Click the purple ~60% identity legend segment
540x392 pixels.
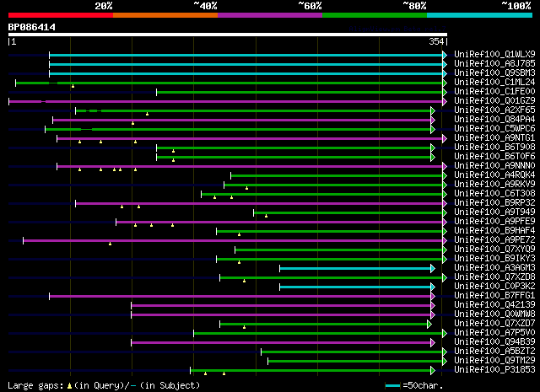click(x=270, y=15)
